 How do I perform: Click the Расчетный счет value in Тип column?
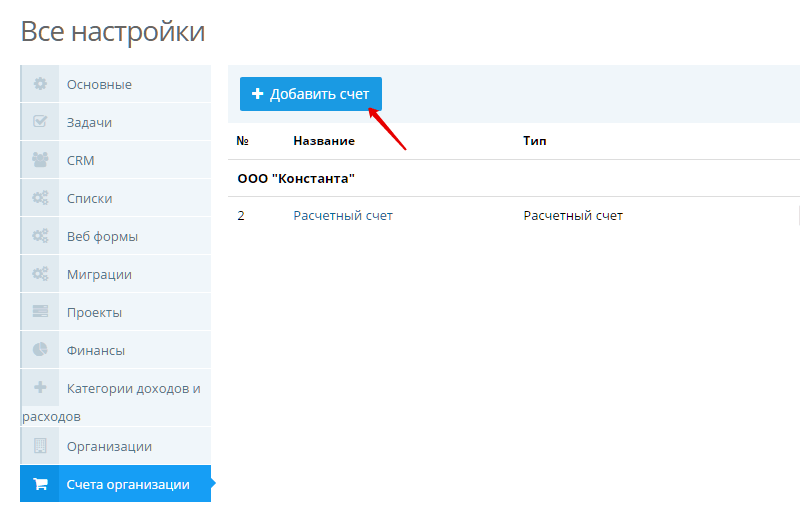[573, 216]
